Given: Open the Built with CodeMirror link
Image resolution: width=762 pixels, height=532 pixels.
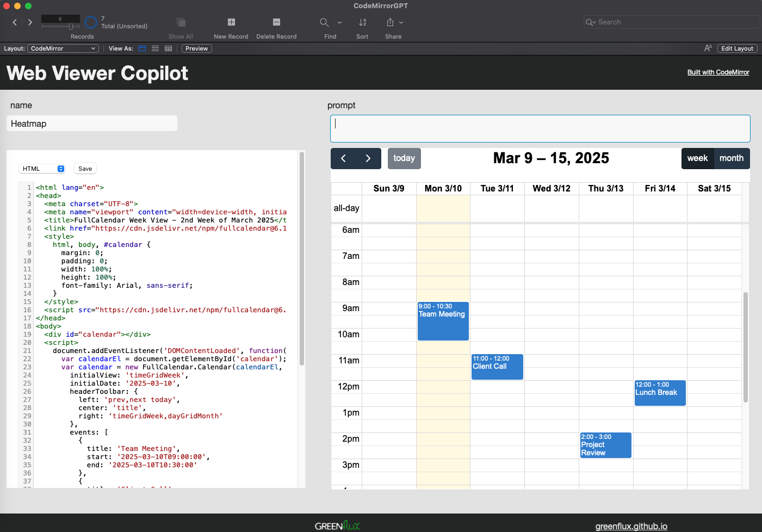Looking at the screenshot, I should click(718, 72).
